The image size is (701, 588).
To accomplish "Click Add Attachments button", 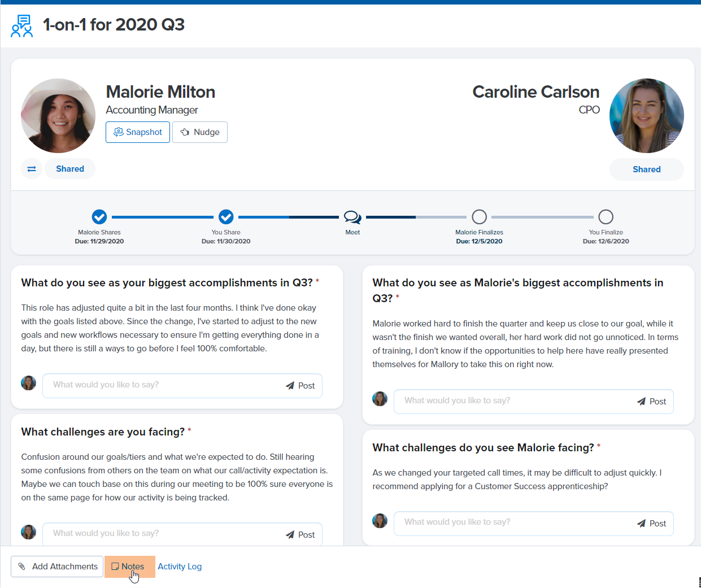I will click(x=57, y=567).
